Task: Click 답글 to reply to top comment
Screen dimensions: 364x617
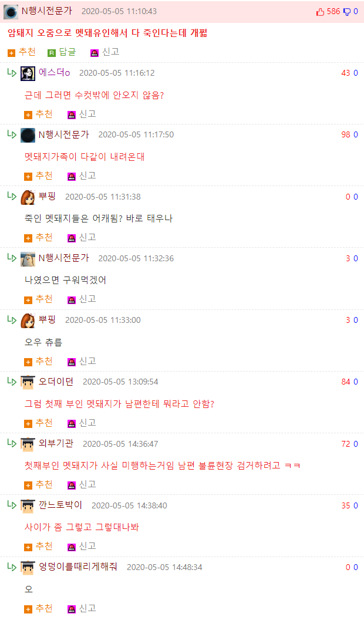Action: pyautogui.click(x=68, y=52)
